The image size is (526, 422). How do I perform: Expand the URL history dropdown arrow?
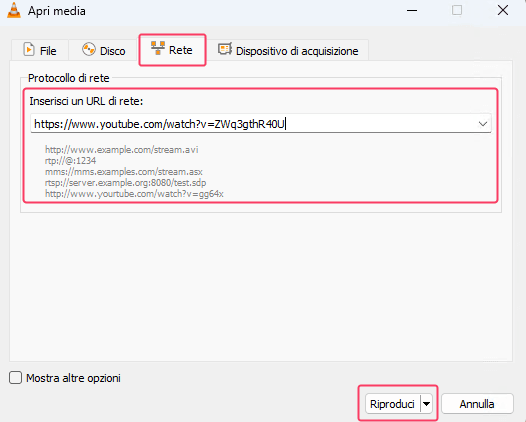point(483,124)
